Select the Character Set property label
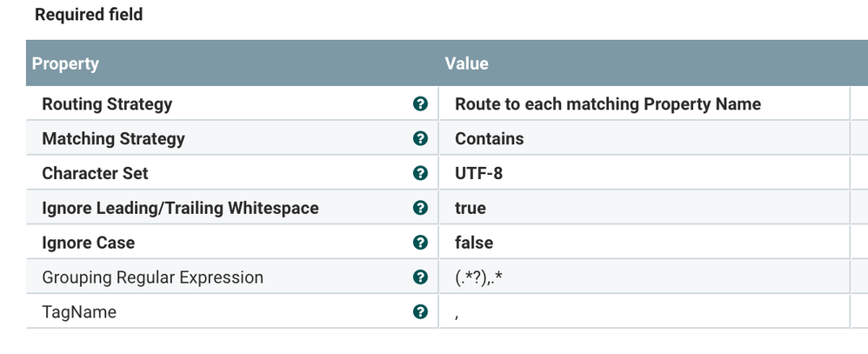Viewport: 868px width, 354px height. (x=95, y=174)
